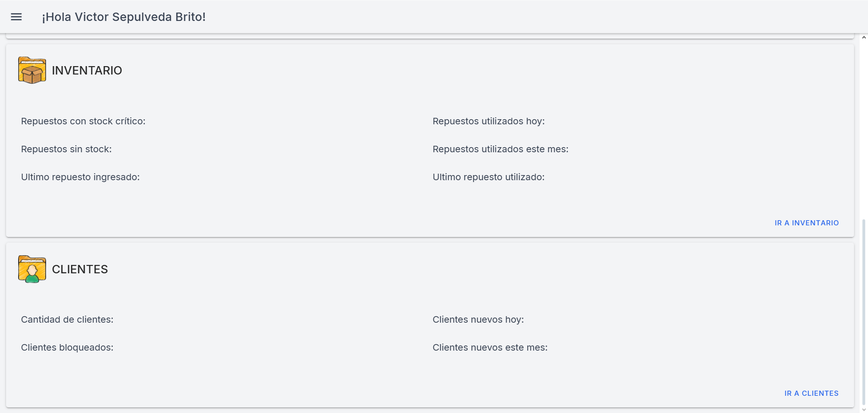Select the INVENTARIO card heading
The width and height of the screenshot is (868, 413).
point(87,70)
